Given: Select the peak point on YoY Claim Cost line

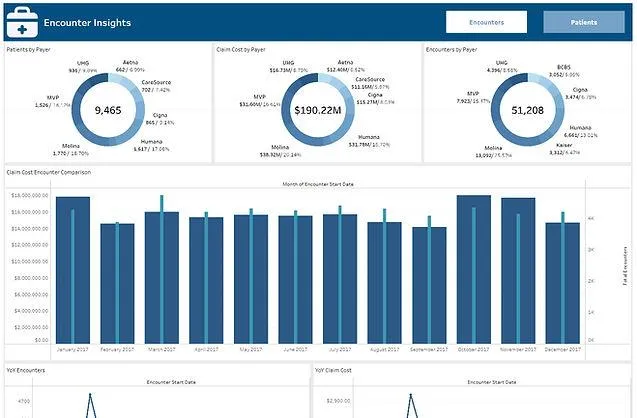Looking at the screenshot, I should tap(411, 394).
